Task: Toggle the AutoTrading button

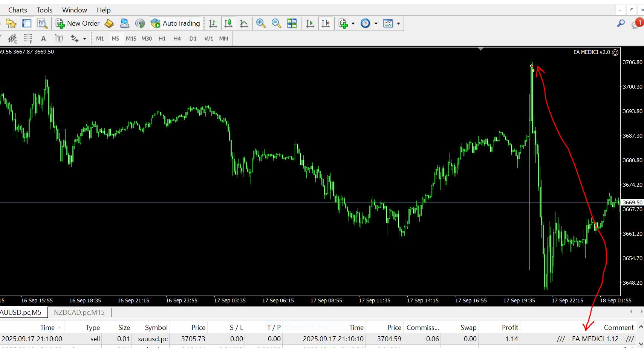Action: 176,23
